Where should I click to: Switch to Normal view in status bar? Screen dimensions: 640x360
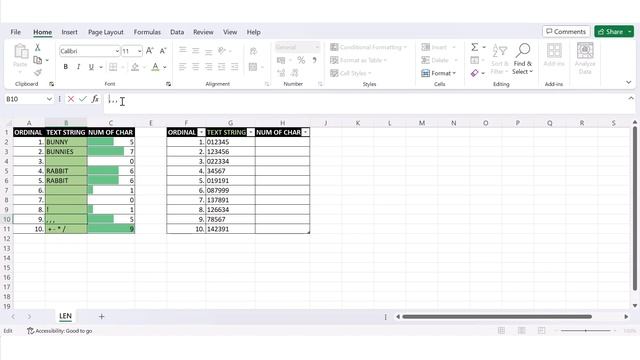[502, 331]
